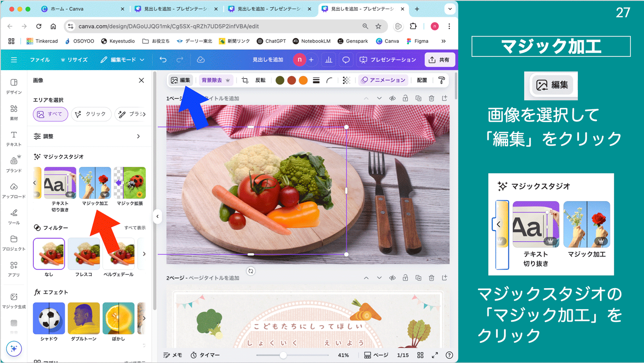Lock page 1 with the padlock icon
644x363 pixels.
[405, 98]
